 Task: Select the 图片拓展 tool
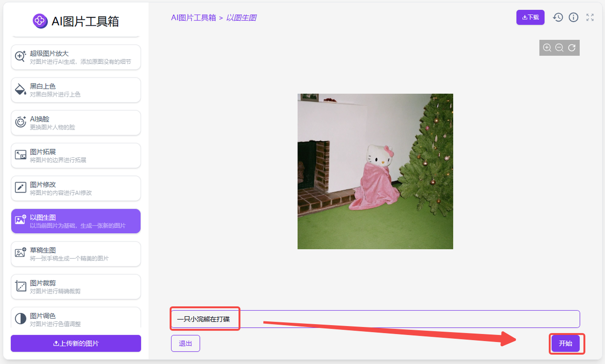(x=76, y=156)
